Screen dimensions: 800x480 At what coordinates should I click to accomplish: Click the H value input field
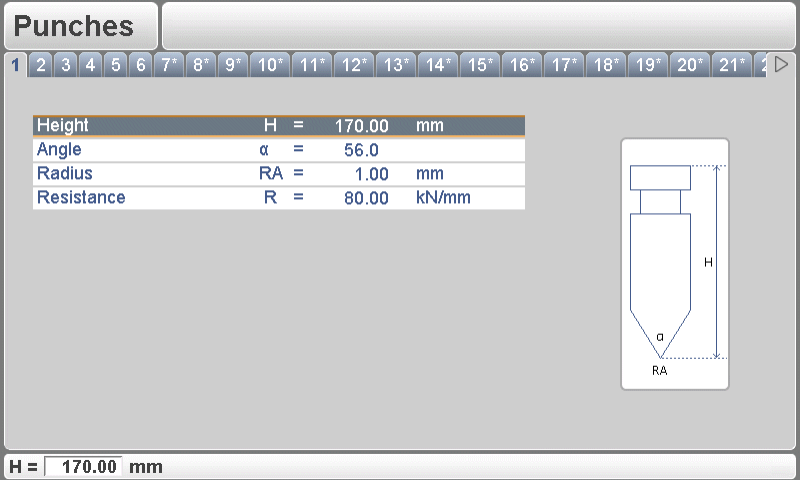coord(86,467)
